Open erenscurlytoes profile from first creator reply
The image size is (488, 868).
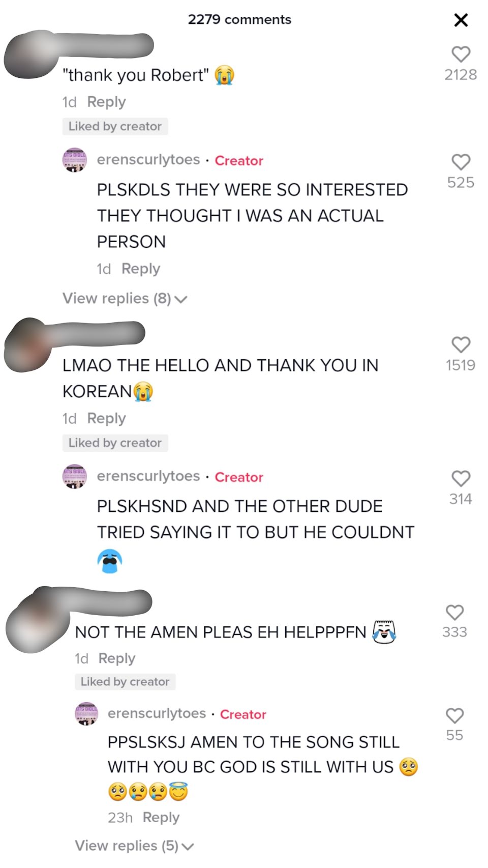pyautogui.click(x=148, y=160)
